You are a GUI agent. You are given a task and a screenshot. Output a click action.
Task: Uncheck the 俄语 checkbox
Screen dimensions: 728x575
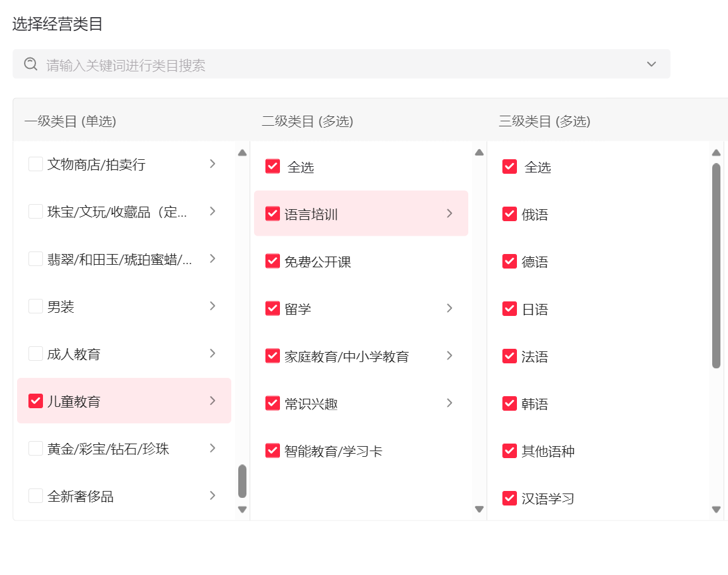[x=510, y=214]
